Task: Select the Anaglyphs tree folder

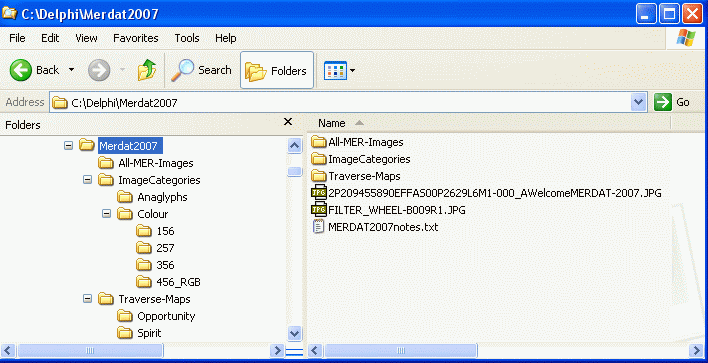Action: tap(162, 197)
